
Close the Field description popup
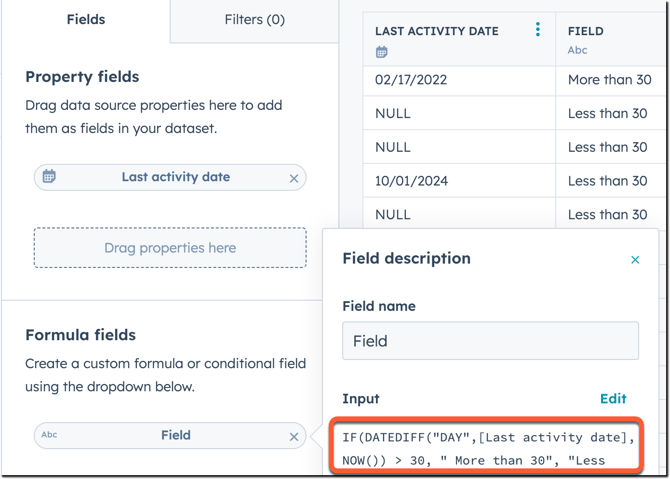pos(635,260)
